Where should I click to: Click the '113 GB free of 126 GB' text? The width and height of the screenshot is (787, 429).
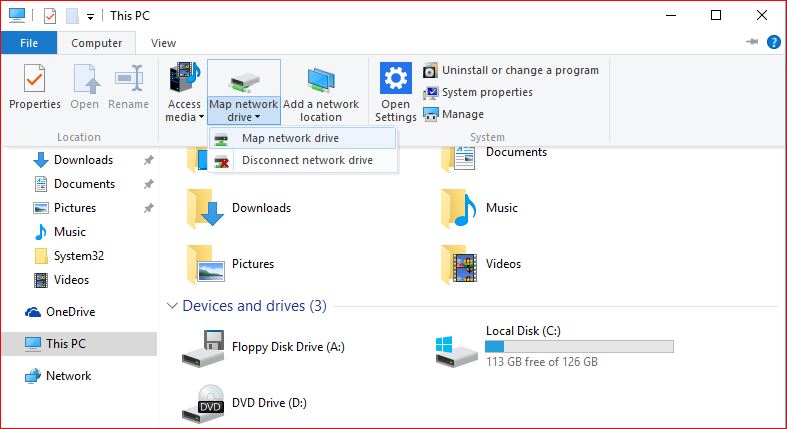(x=542, y=362)
